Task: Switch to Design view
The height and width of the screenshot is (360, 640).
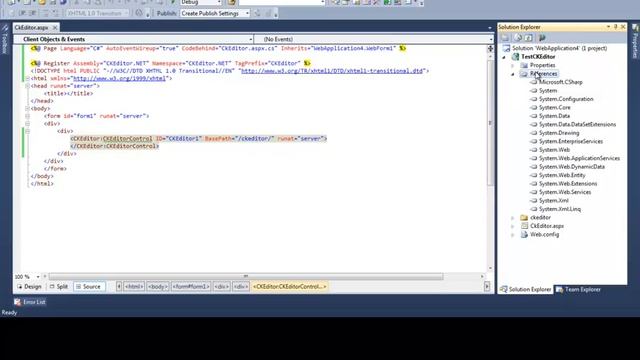Action: [29, 287]
